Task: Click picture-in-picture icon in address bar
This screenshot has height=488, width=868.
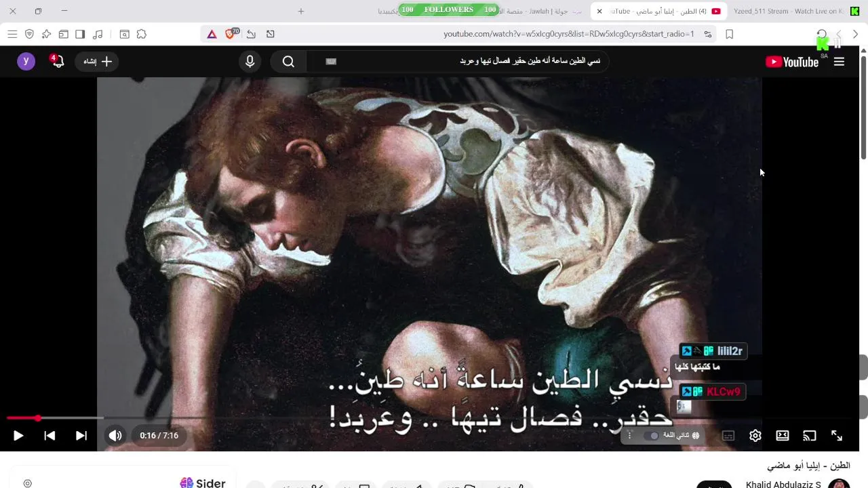Action: click(271, 34)
